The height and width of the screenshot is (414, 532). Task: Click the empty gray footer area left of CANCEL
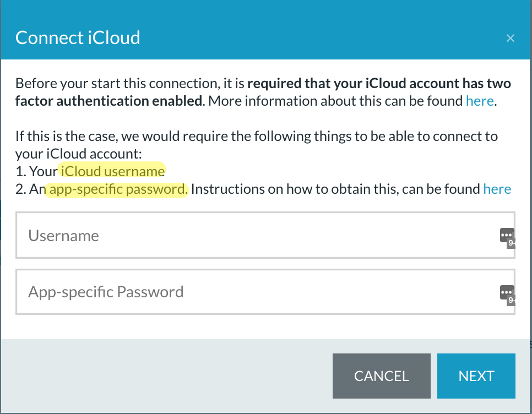click(x=166, y=376)
